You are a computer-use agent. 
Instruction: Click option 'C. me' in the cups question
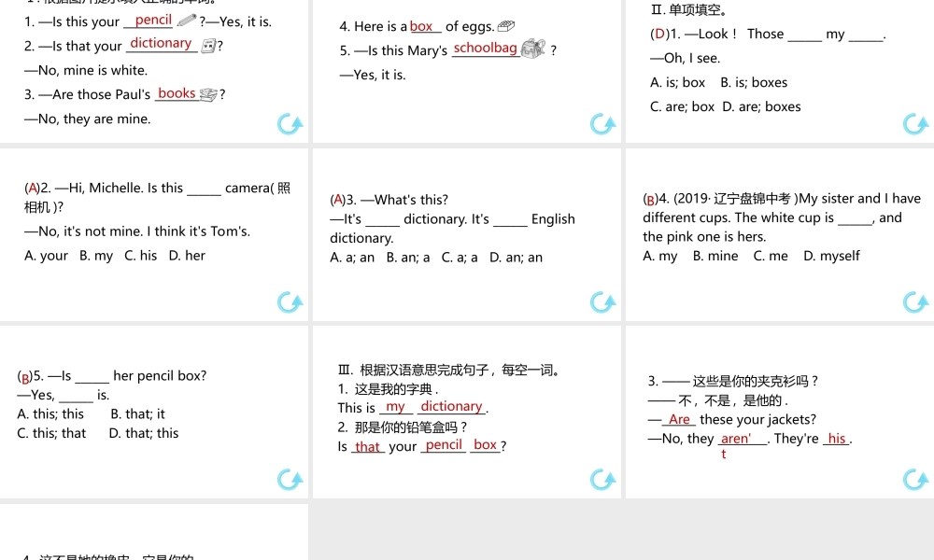pyautogui.click(x=771, y=256)
